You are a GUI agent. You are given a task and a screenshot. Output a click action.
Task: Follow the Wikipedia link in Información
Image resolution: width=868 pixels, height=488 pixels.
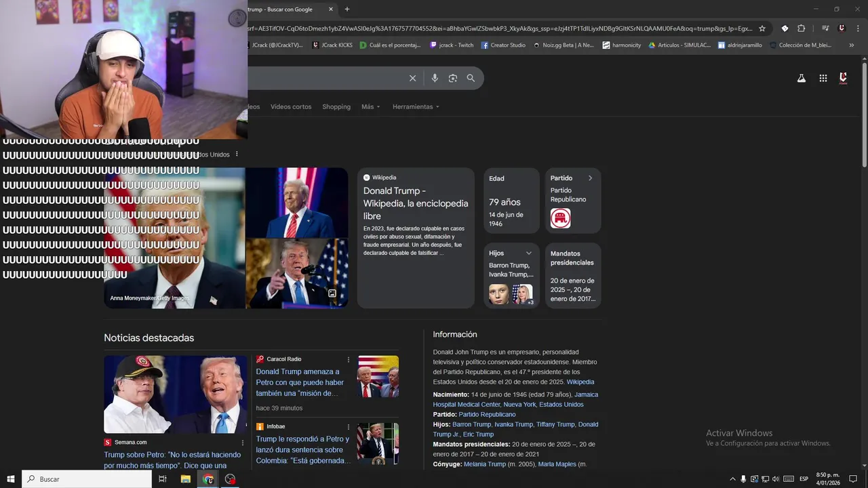[x=580, y=382]
